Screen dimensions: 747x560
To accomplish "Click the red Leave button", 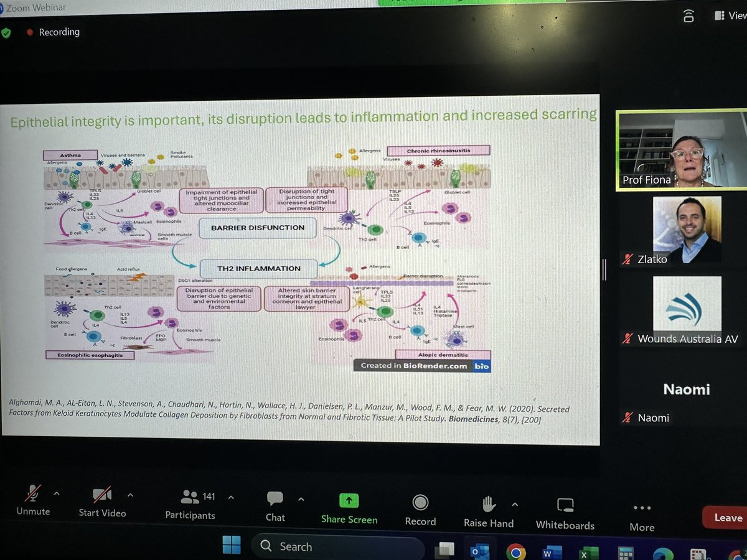I will click(726, 518).
